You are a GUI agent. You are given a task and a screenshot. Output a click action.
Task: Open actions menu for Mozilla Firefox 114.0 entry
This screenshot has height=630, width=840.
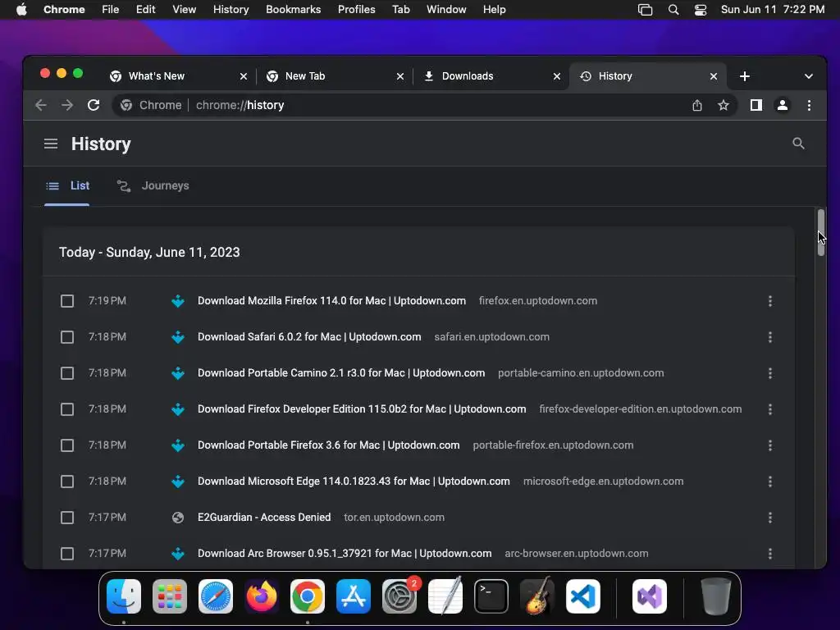coord(769,301)
